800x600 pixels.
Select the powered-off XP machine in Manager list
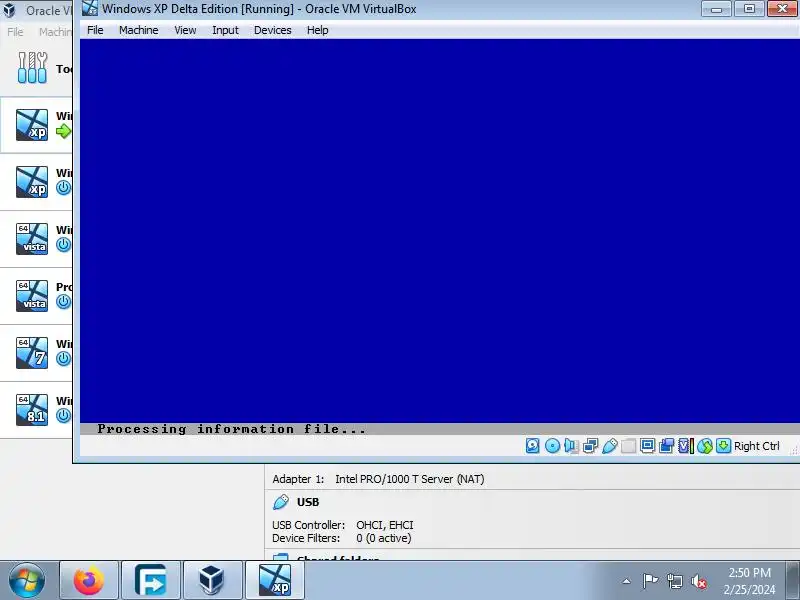36,182
